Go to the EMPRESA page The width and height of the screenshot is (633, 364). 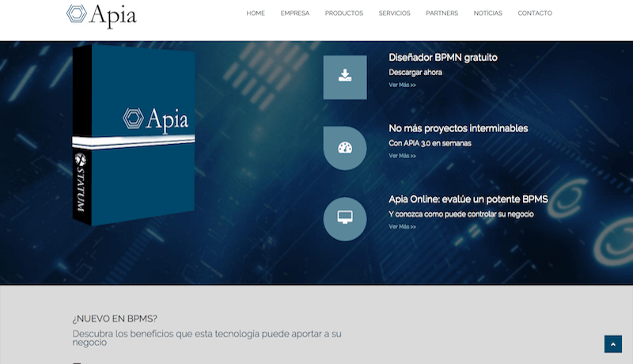point(294,13)
